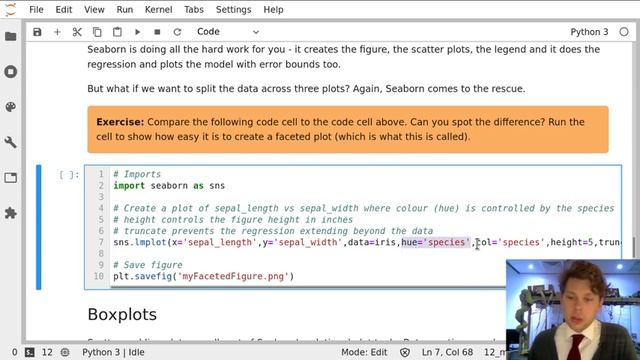Open the Kernel menu
Viewport: 640px width, 360px height.
pyautogui.click(x=158, y=9)
